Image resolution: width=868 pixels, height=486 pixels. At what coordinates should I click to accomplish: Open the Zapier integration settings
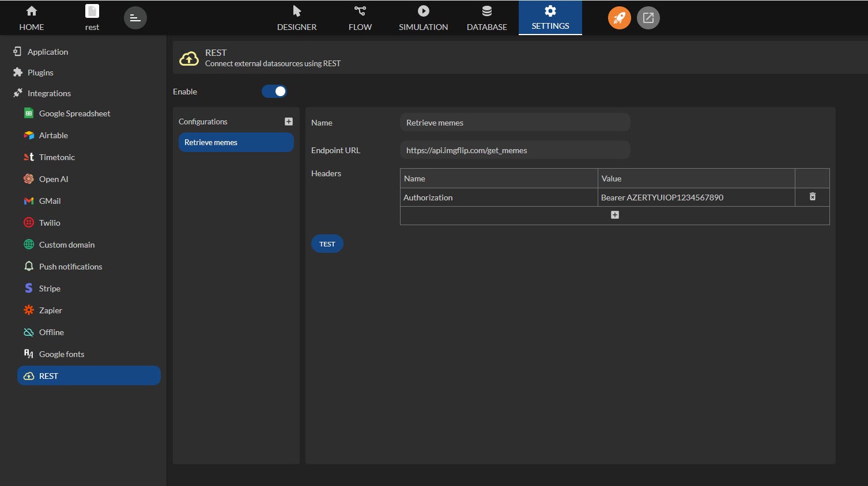pos(89,310)
